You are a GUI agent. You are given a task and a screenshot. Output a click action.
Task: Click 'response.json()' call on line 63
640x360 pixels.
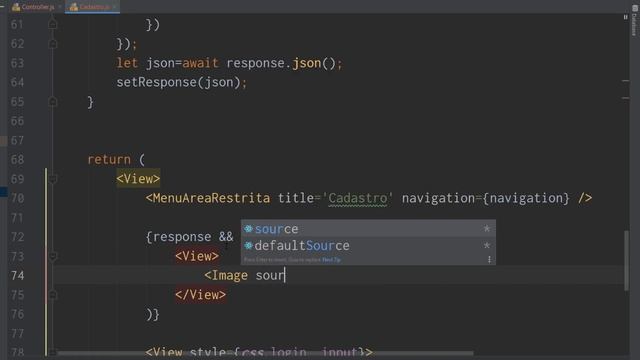coord(281,63)
